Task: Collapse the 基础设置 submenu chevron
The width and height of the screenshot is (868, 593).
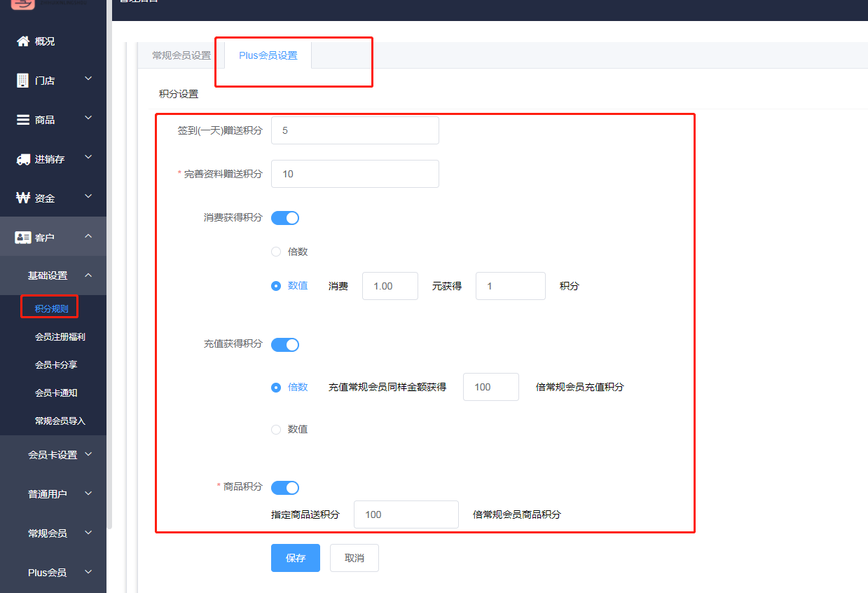Action: (88, 275)
